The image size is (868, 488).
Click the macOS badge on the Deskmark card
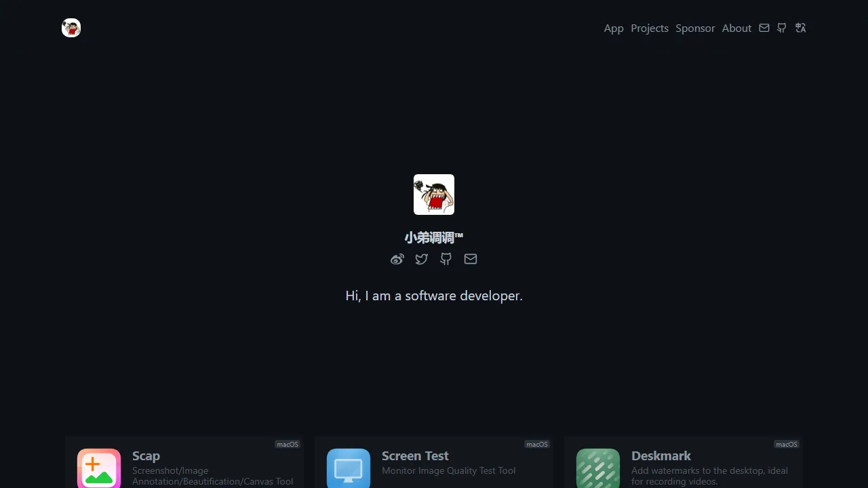(786, 444)
